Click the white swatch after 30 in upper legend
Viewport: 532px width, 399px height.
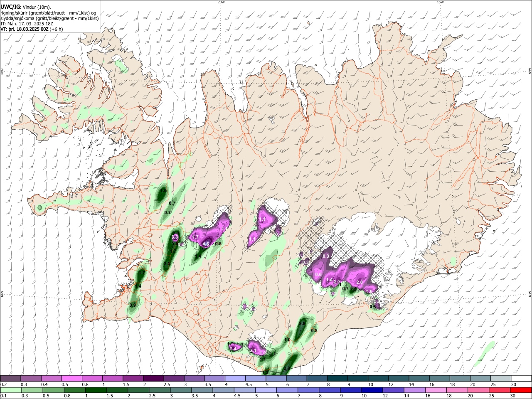pyautogui.click(x=521, y=379)
